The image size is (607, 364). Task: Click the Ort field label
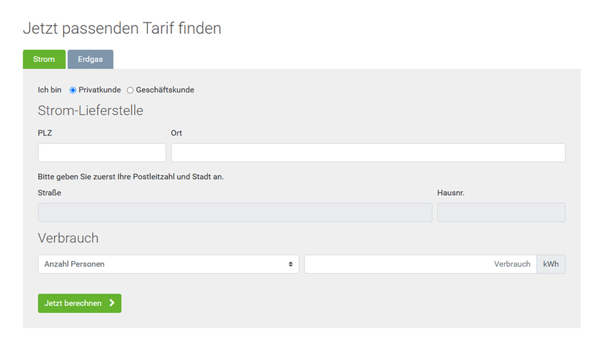(177, 133)
